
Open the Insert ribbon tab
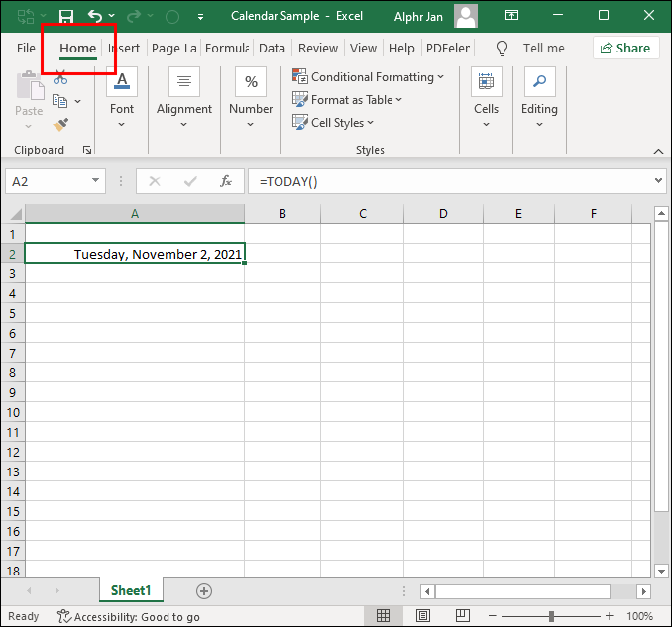(x=124, y=48)
